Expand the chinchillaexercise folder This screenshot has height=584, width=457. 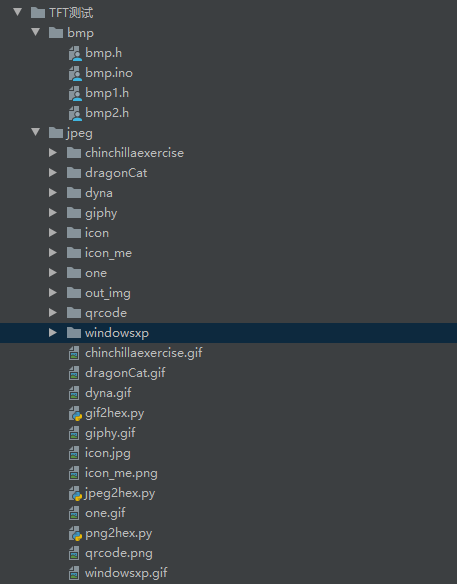click(53, 153)
